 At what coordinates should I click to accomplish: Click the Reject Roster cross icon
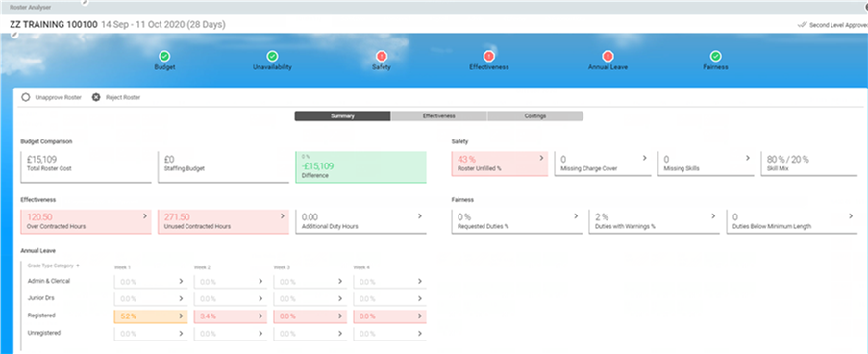96,97
